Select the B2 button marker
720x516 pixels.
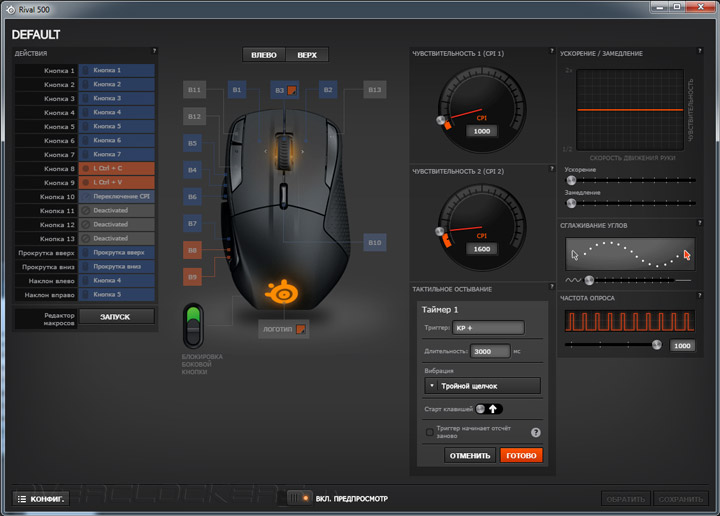[x=328, y=90]
